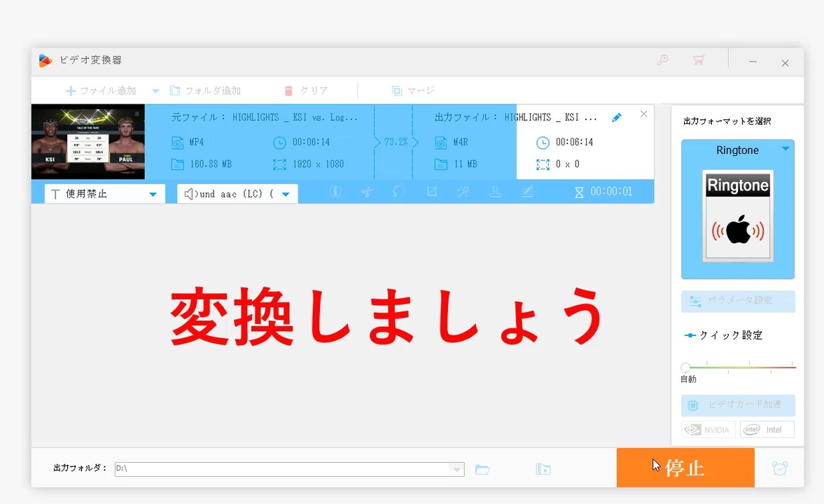This screenshot has height=504, width=824.
Task: Minimize the ビデオ変換器 window
Action: pos(753,62)
